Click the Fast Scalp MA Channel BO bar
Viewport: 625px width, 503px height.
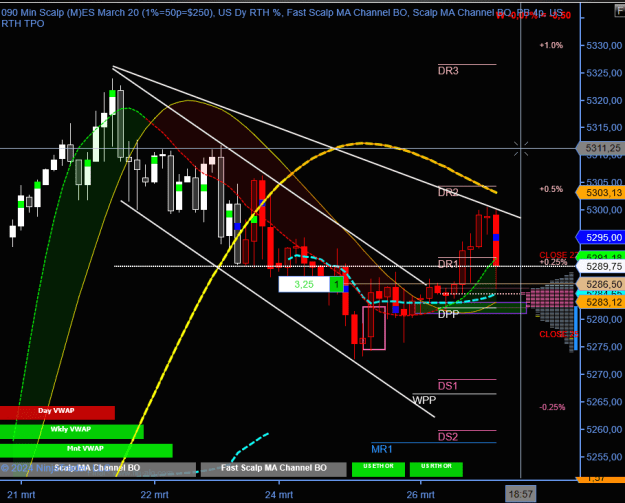point(273,469)
